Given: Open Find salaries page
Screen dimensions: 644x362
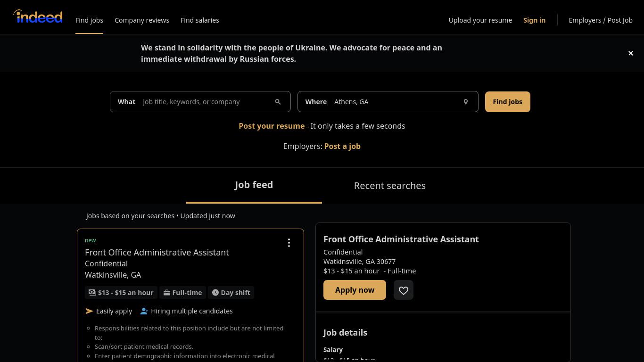Looking at the screenshot, I should pyautogui.click(x=200, y=20).
